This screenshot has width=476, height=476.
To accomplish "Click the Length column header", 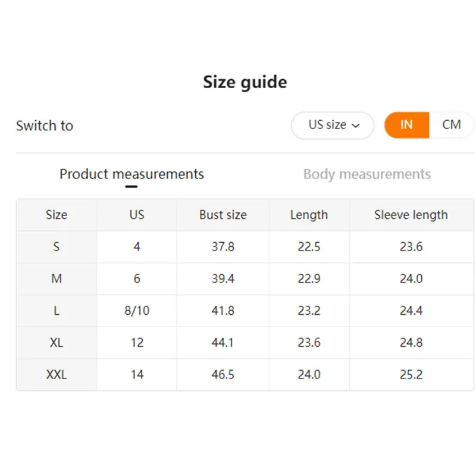I will point(309,215).
